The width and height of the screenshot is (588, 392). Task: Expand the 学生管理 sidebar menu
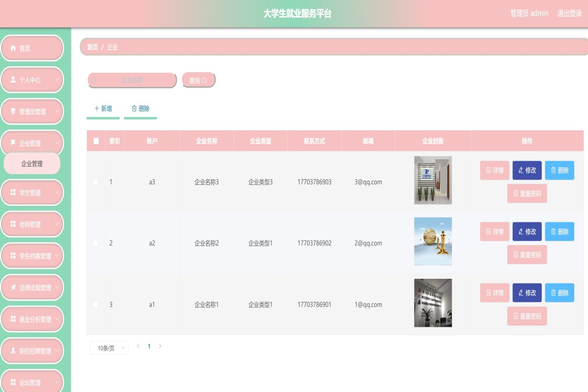(32, 193)
